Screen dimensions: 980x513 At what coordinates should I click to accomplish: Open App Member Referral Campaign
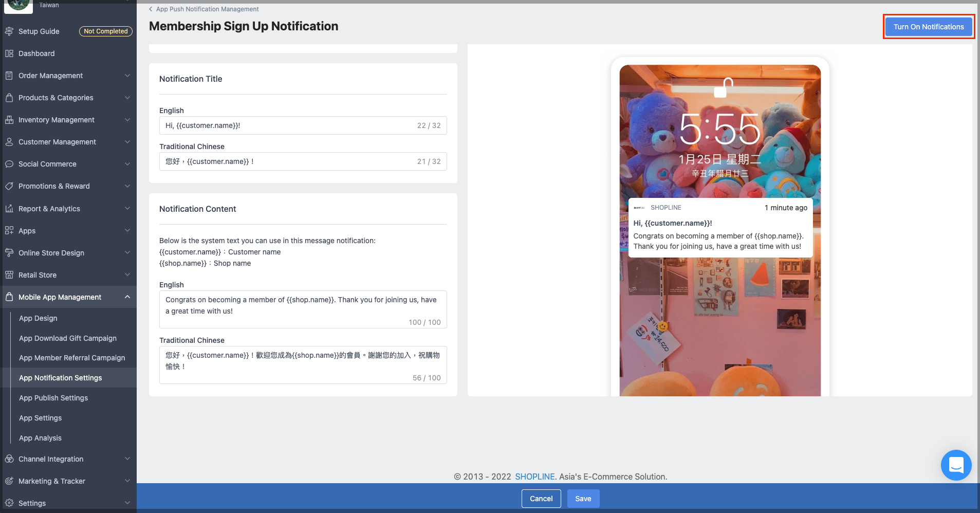pos(72,358)
